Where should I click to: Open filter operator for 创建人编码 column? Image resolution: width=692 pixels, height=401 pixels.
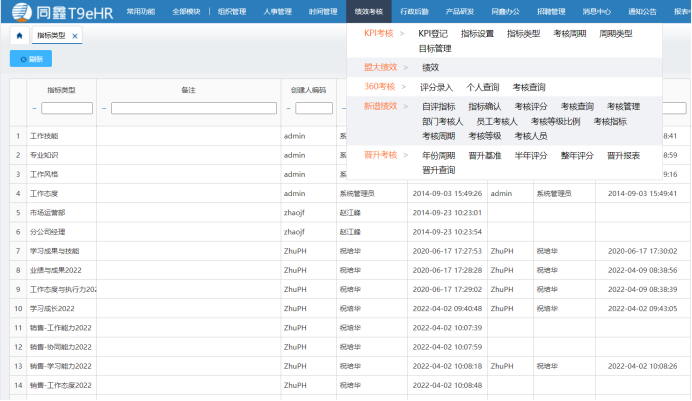(290, 108)
